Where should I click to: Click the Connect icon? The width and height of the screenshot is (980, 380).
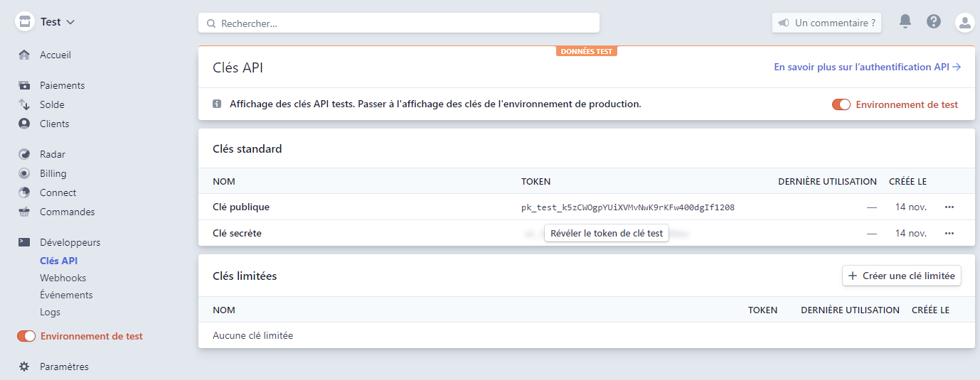(24, 192)
